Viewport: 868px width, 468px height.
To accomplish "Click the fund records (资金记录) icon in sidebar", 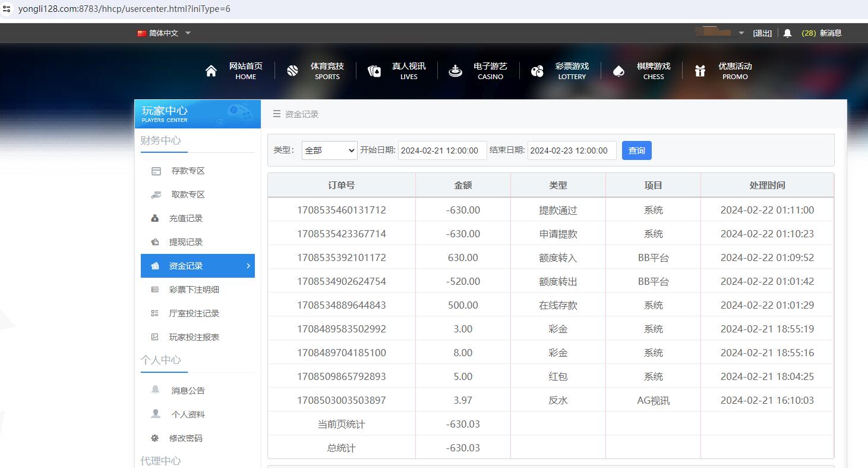I will [x=155, y=266].
